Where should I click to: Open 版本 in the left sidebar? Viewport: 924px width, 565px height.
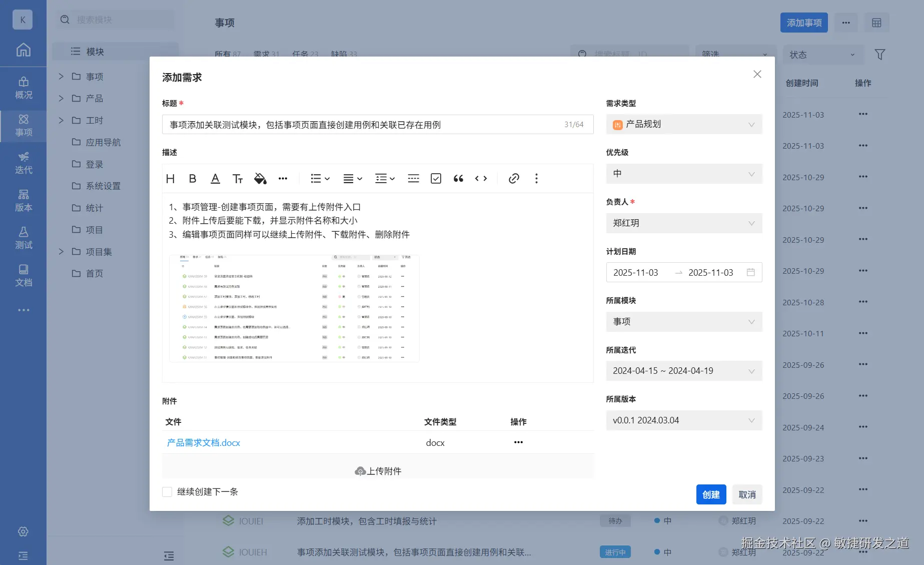[x=23, y=201]
